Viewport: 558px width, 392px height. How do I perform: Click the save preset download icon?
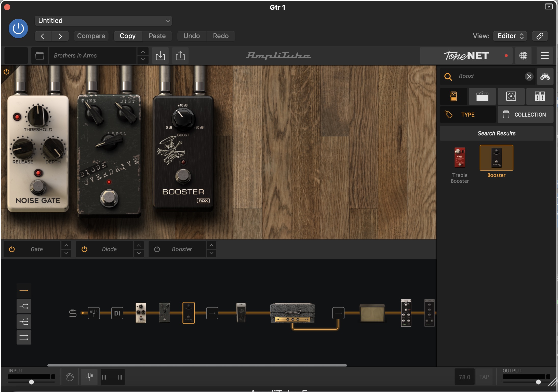coord(160,55)
